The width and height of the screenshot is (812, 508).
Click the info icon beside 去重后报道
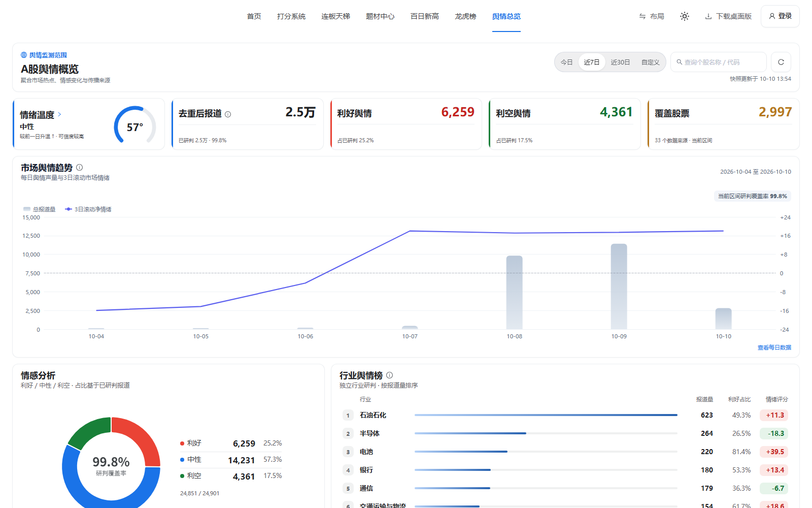pos(228,114)
